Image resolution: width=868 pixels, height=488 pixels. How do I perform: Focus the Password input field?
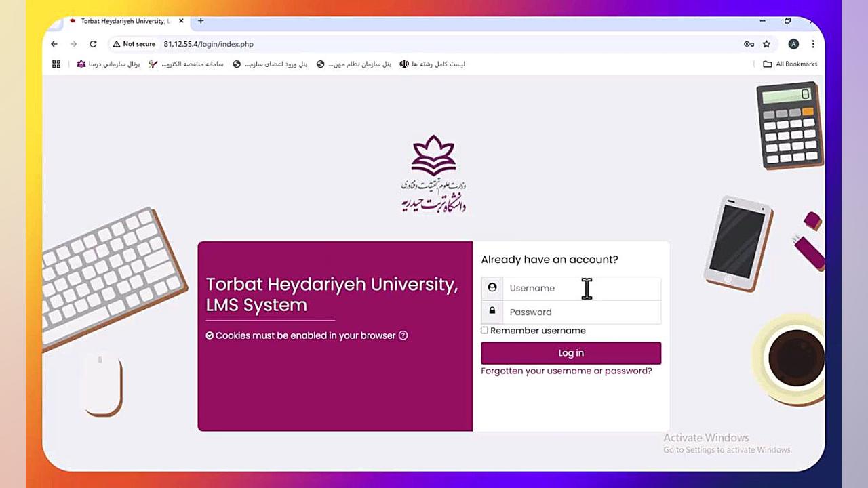pyautogui.click(x=582, y=312)
